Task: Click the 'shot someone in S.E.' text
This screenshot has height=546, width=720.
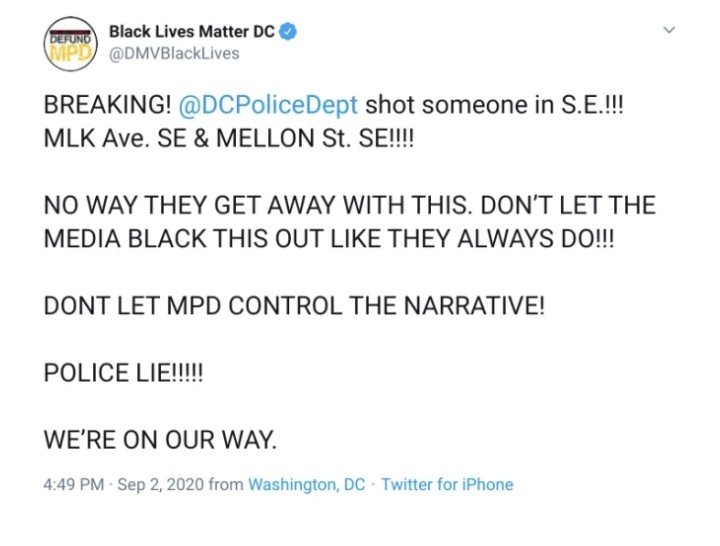Action: (x=495, y=105)
